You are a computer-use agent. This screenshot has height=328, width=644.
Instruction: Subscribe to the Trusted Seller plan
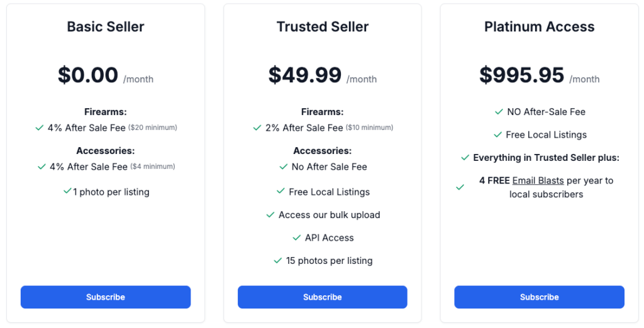(x=323, y=297)
